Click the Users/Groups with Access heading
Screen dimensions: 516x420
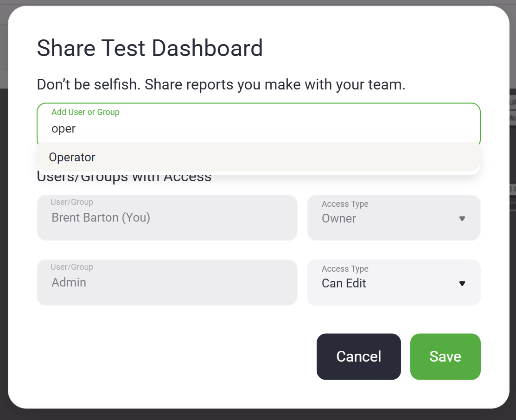click(x=124, y=178)
